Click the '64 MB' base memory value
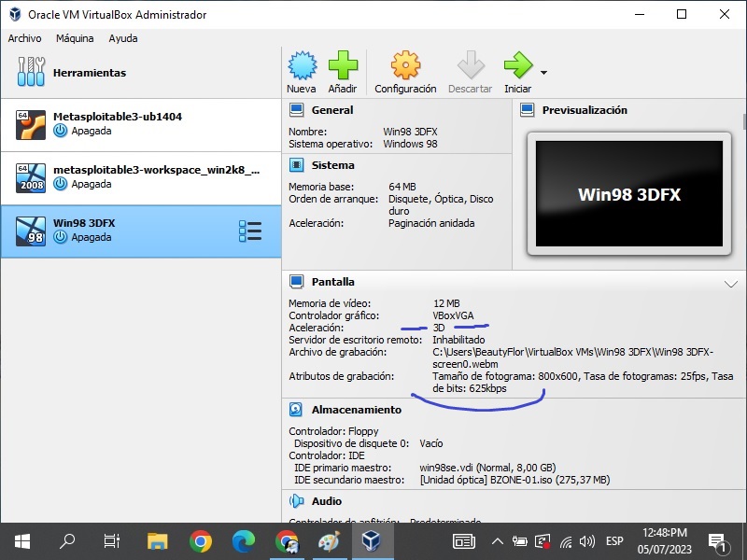The height and width of the screenshot is (560, 747). 402,187
